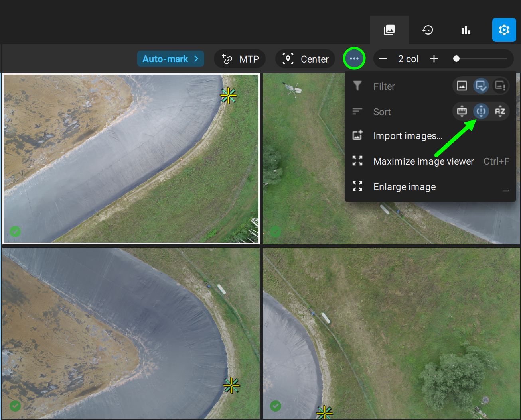Decrease column count with minus
Viewport: 521px width, 420px height.
click(383, 59)
